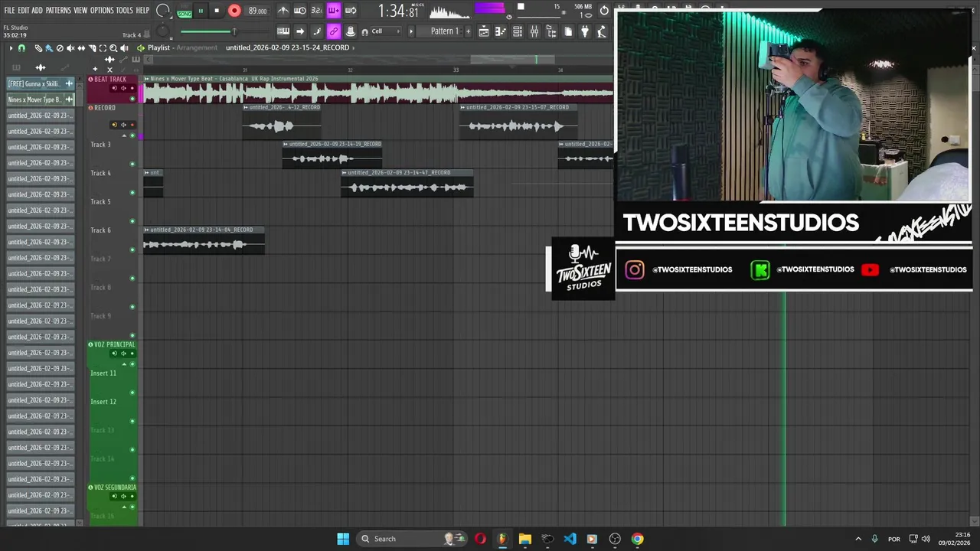Viewport: 980px width, 551px height.
Task: Open the Casablanca beat clip menu
Action: (146, 79)
